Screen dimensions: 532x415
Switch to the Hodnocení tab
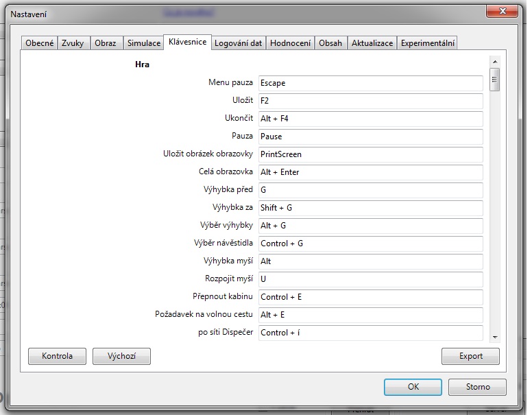pos(290,43)
